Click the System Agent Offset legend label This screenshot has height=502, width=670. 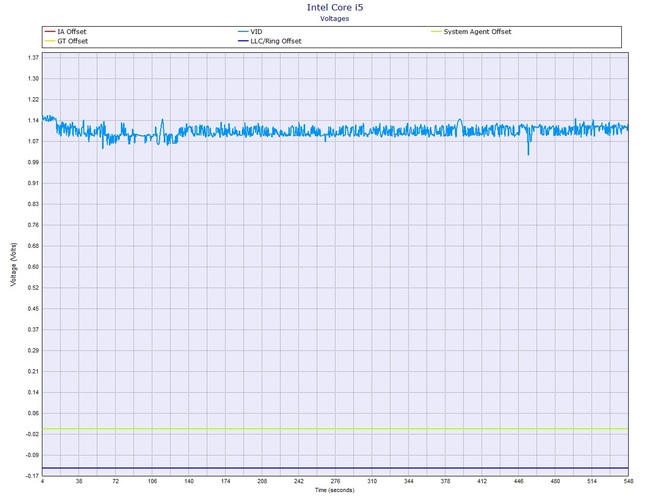[x=477, y=32]
